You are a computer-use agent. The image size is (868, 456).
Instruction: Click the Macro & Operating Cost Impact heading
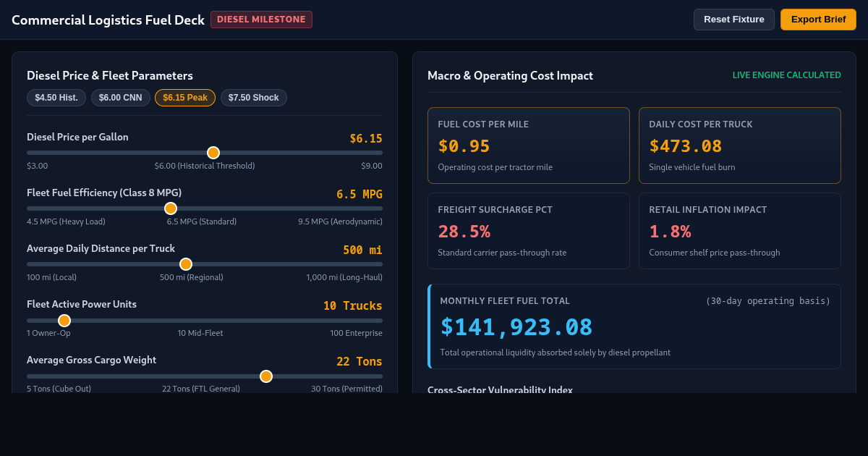click(x=510, y=75)
